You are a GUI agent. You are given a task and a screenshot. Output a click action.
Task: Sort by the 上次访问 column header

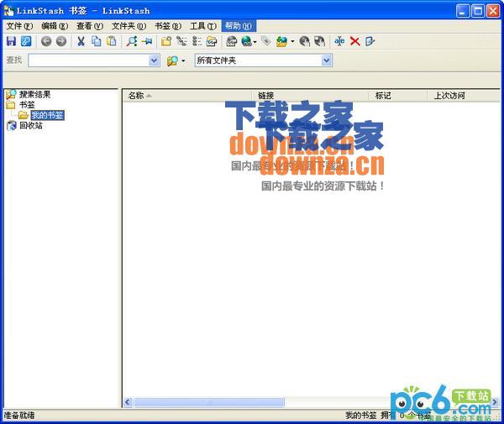pyautogui.click(x=464, y=96)
